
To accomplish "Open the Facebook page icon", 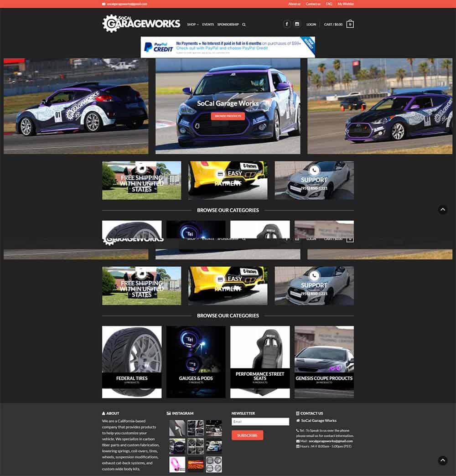I will click(x=286, y=24).
